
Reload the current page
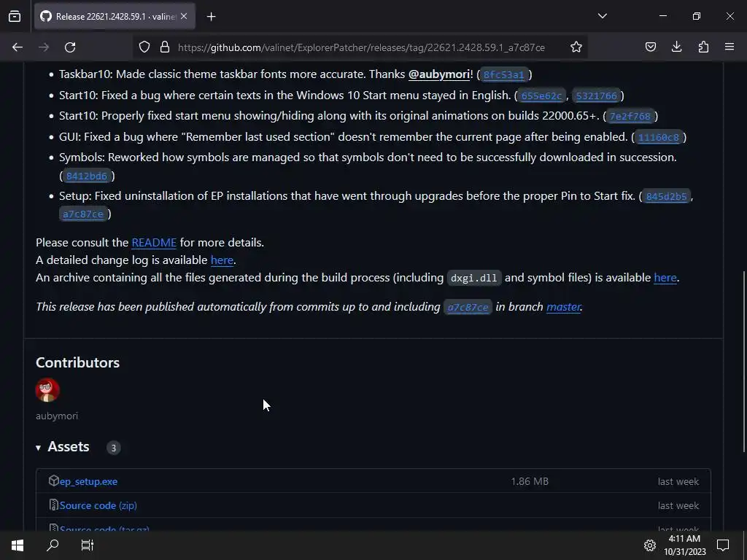point(70,47)
